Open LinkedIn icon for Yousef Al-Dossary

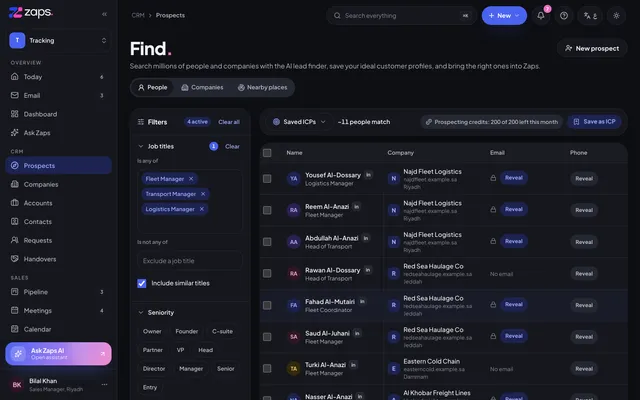[368, 175]
